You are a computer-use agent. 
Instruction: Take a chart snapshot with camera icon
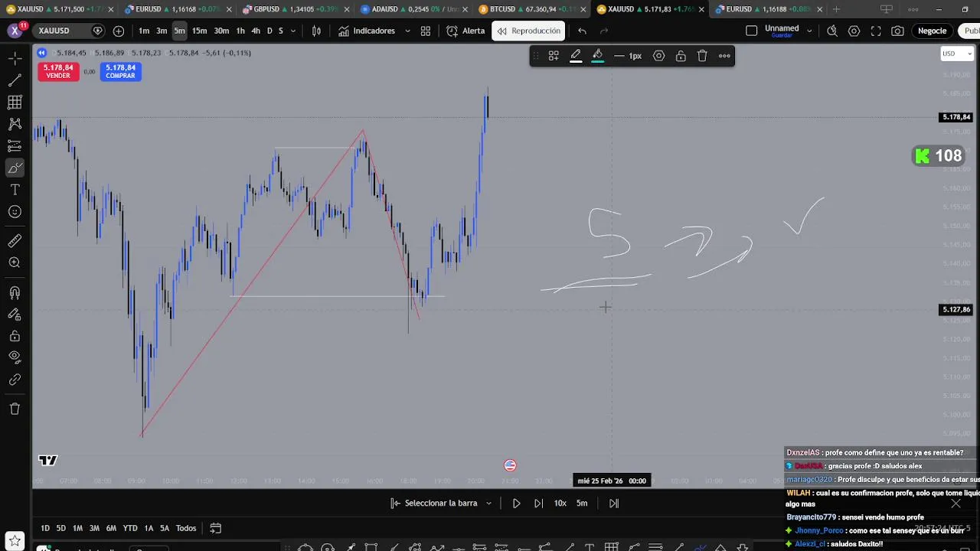tap(897, 31)
